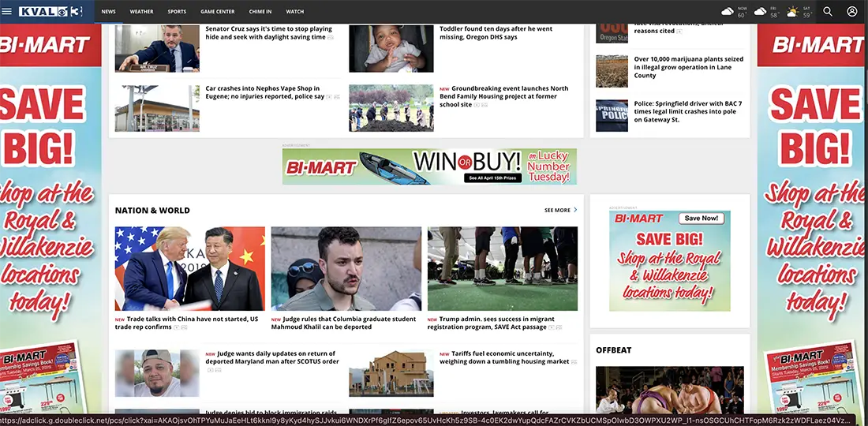Click the migrants on green turf photo

[x=502, y=268]
